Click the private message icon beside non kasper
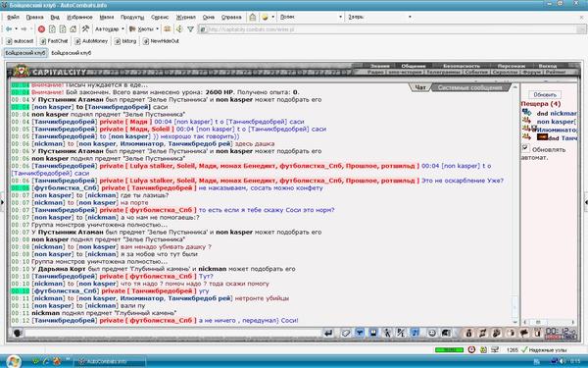Image resolution: width=588 pixels, height=368 pixels. pyautogui.click(x=526, y=120)
